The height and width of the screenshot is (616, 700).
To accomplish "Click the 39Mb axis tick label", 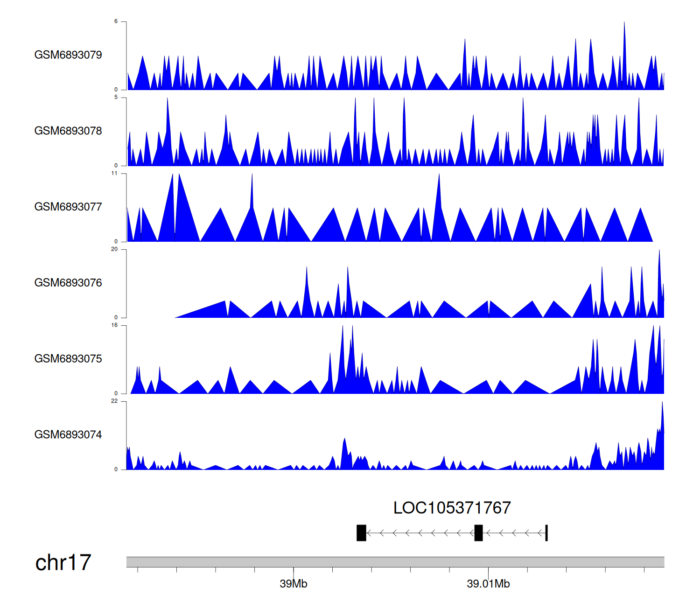I will tap(294, 584).
